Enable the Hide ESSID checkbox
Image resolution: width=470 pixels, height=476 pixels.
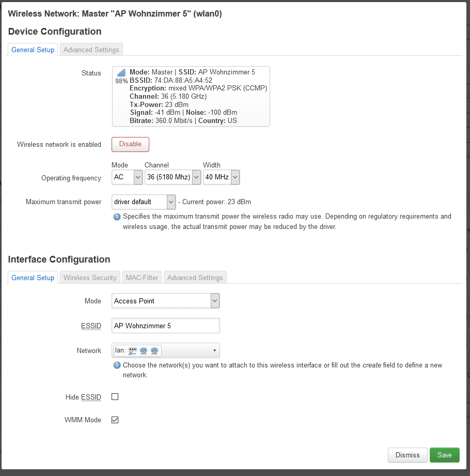tap(115, 397)
